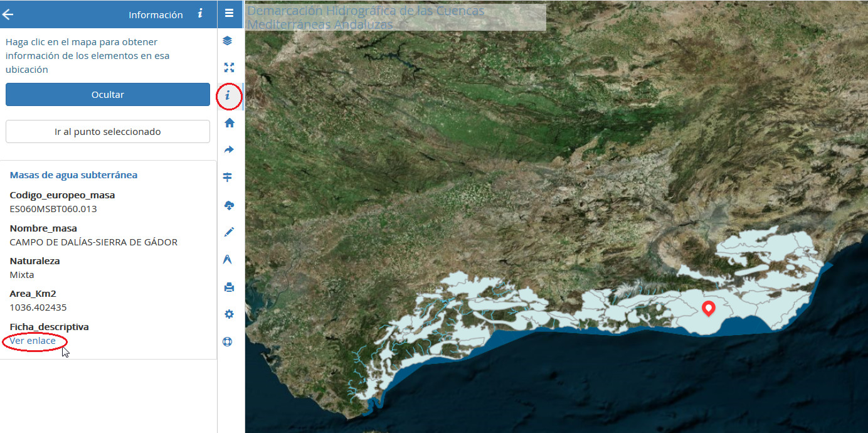Click the Codigo_europeo_masa label
This screenshot has height=433, width=868.
click(62, 195)
